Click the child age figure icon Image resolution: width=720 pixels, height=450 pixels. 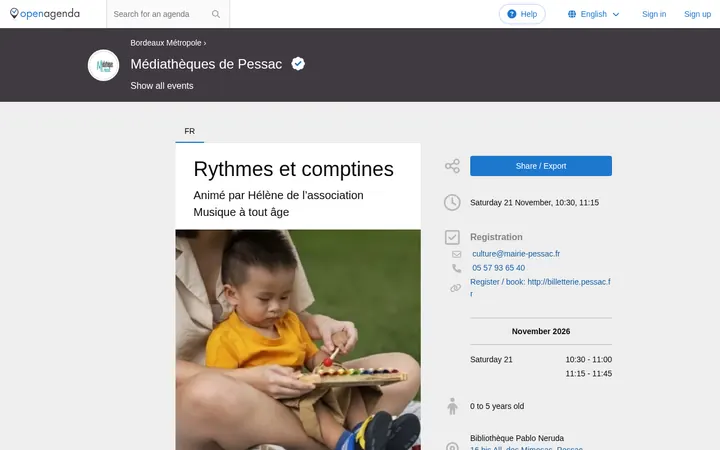[452, 406]
